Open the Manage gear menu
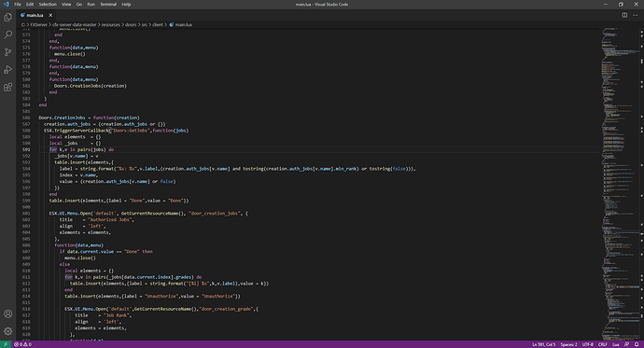The height and width of the screenshot is (348, 644). [x=7, y=331]
